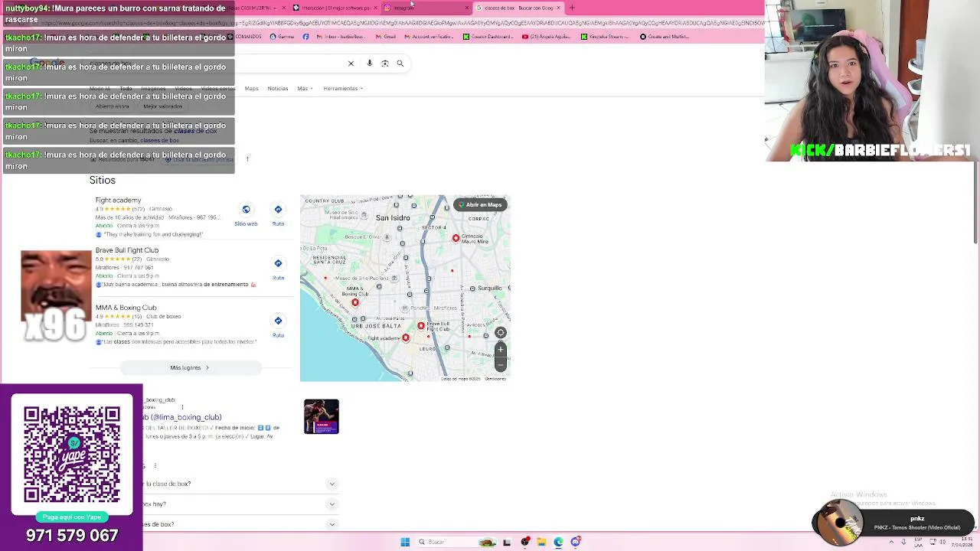Get route directions to Fight Academy

[278, 210]
